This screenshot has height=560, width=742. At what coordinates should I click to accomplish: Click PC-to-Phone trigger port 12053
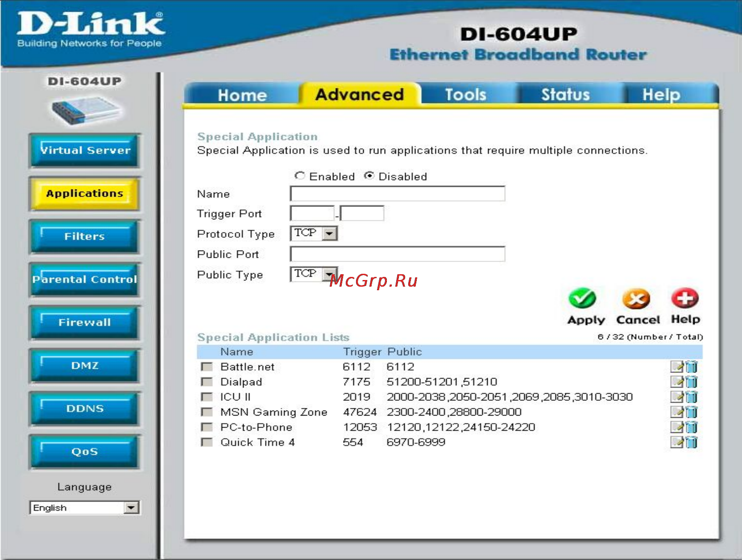click(x=360, y=428)
